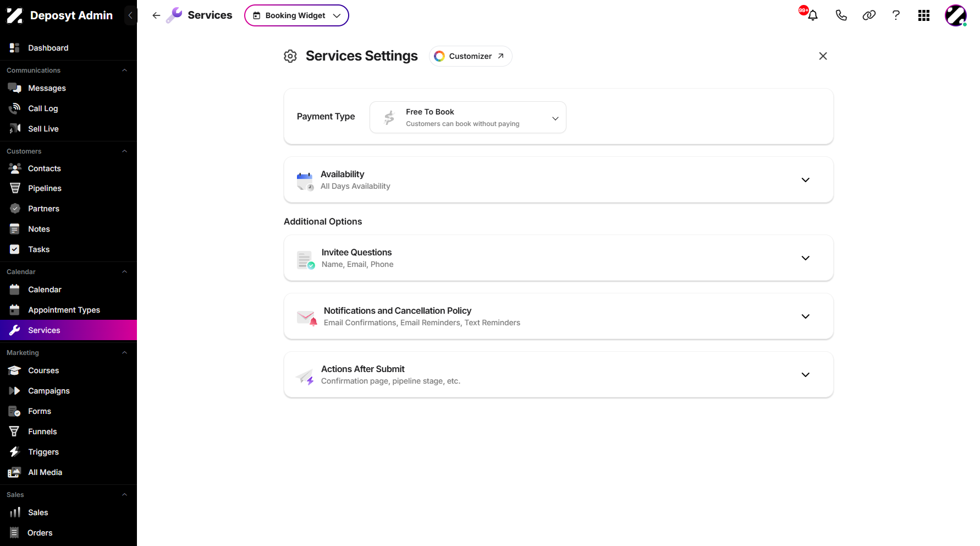Open Appointment Types in sidebar
Image resolution: width=980 pixels, height=546 pixels.
[x=68, y=310]
